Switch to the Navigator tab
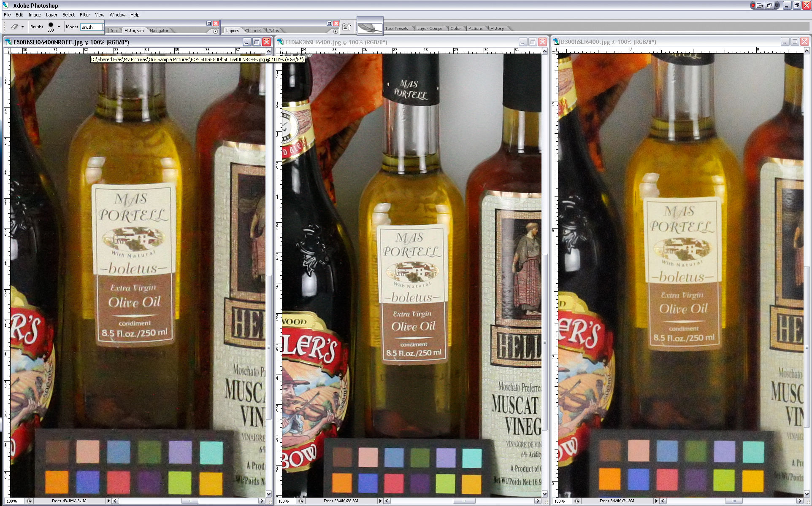 coord(159,30)
